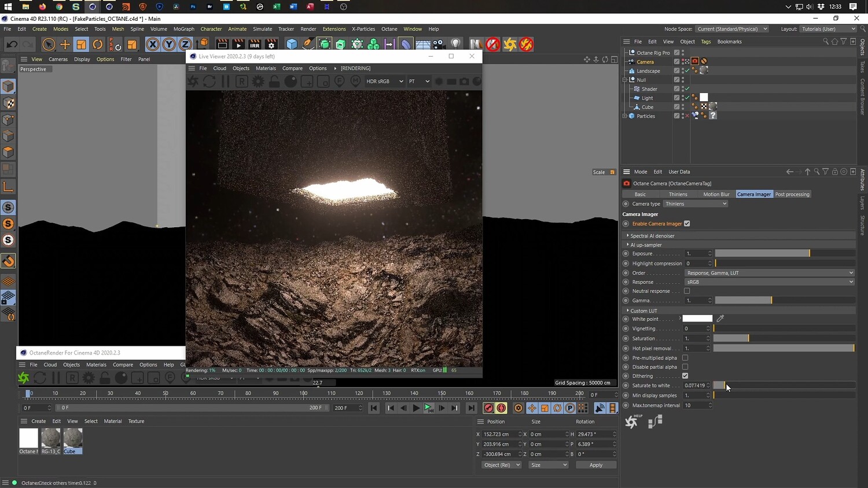
Task: Click the Camera object icon in toolbar
Action: 439,45
